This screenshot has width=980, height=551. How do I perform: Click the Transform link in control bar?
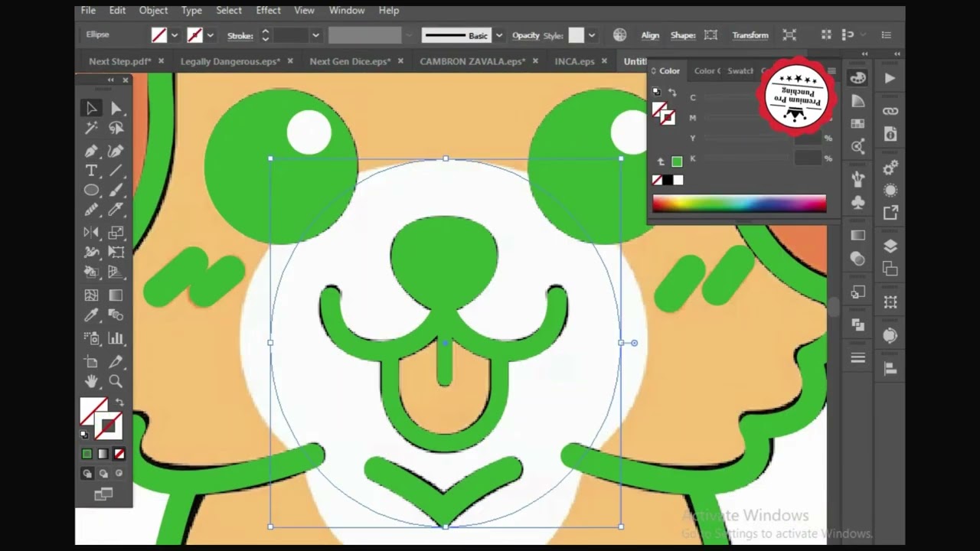pyautogui.click(x=750, y=35)
